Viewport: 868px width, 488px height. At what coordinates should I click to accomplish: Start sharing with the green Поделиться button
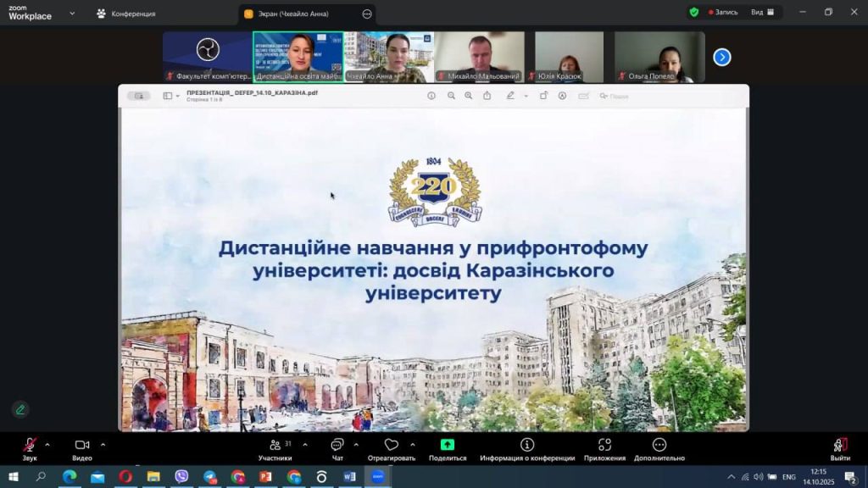[448, 446]
